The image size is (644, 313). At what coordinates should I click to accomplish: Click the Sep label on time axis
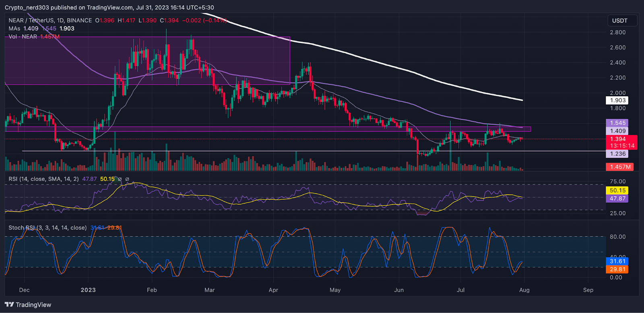(588, 290)
